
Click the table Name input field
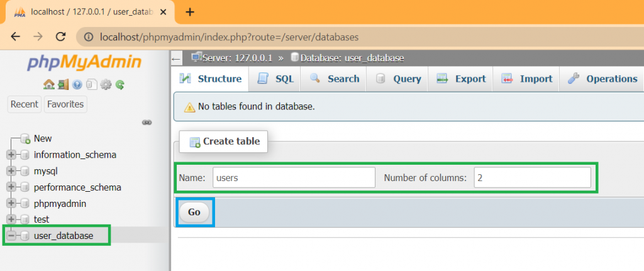pyautogui.click(x=294, y=178)
